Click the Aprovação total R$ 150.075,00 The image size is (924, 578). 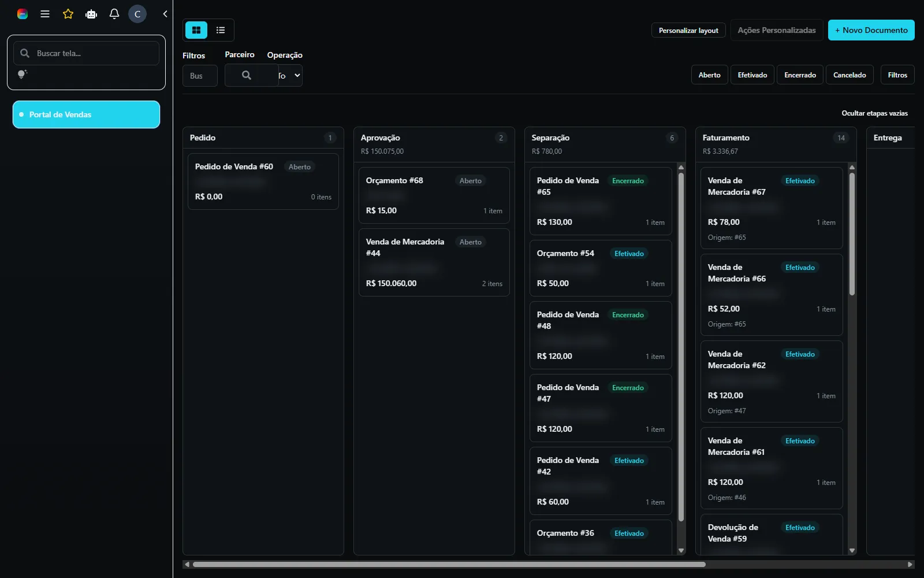point(382,151)
